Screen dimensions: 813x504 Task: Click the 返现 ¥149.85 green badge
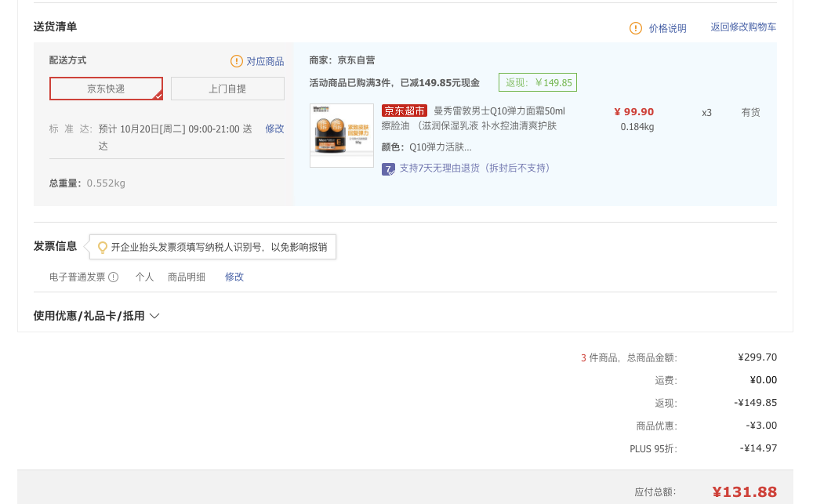[x=538, y=82]
